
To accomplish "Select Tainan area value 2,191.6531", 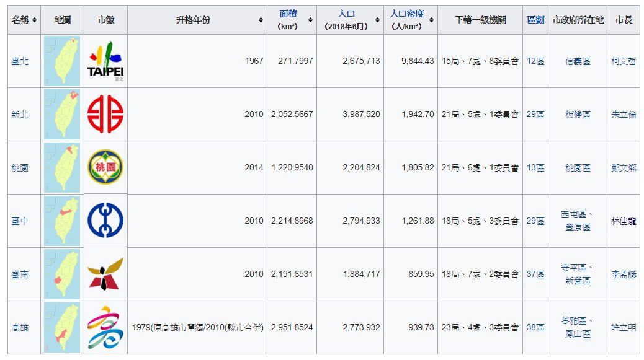I will pyautogui.click(x=292, y=274).
